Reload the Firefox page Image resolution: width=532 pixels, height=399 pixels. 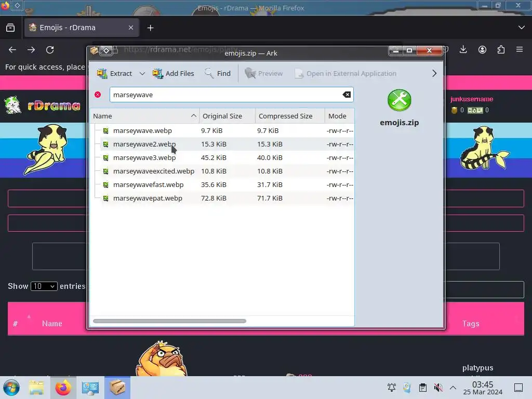[50, 50]
